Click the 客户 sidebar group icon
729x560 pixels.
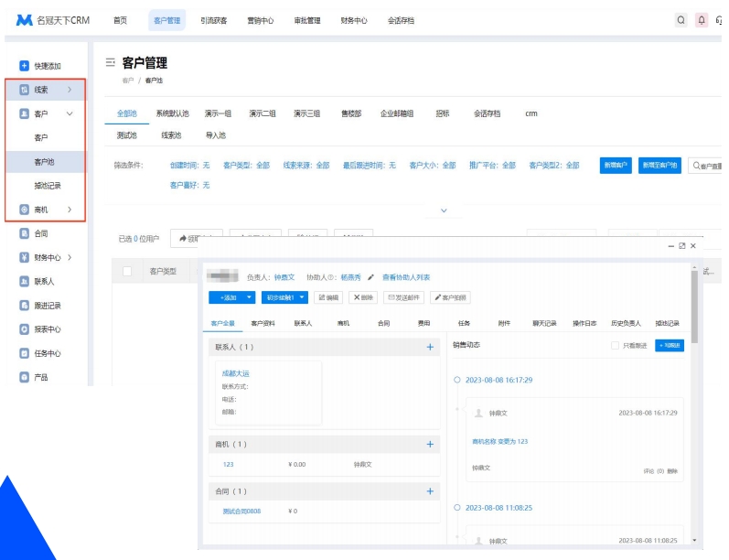click(24, 113)
